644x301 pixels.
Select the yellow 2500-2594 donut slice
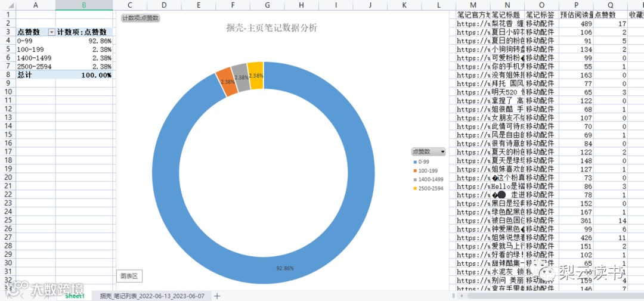pyautogui.click(x=256, y=75)
